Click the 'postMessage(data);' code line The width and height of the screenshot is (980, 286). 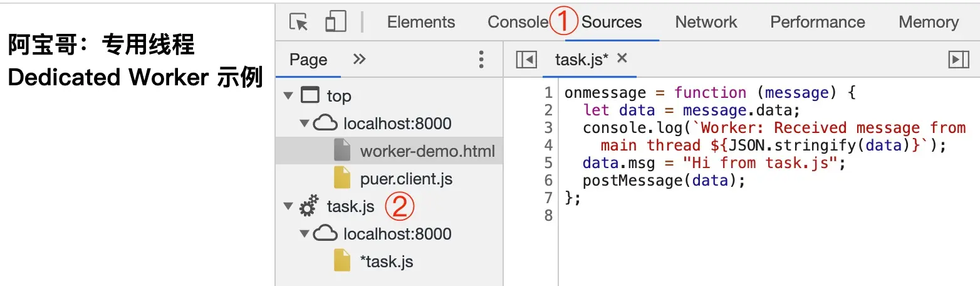pos(665,181)
